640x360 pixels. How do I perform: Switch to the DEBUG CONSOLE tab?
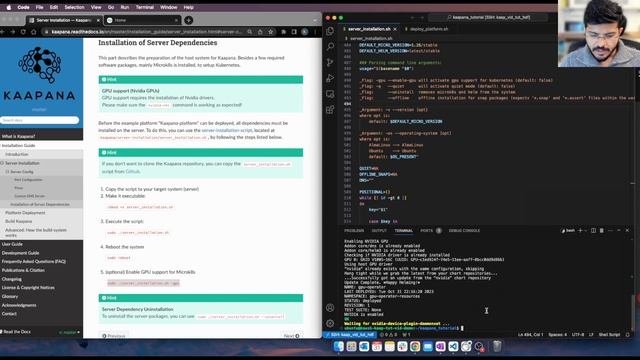pyautogui.click(x=464, y=231)
